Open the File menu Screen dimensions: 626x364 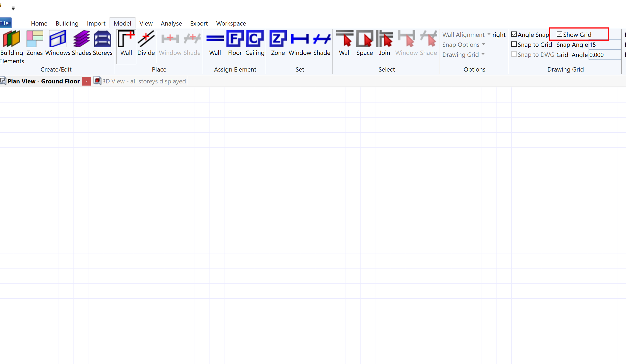pos(5,23)
